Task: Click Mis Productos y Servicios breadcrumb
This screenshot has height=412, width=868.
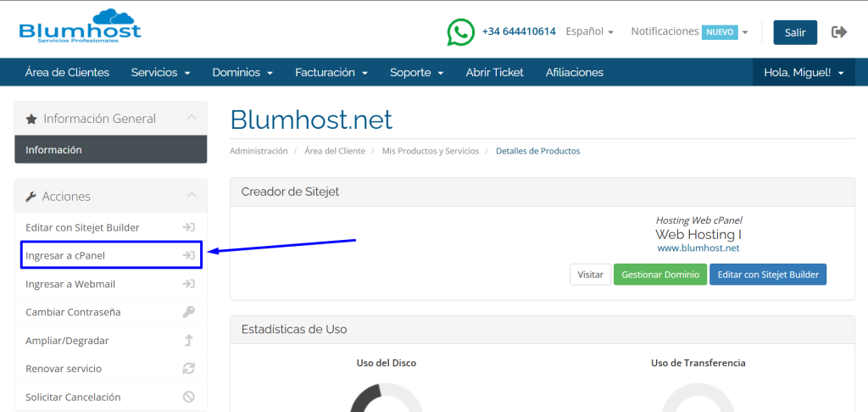Action: click(x=430, y=151)
